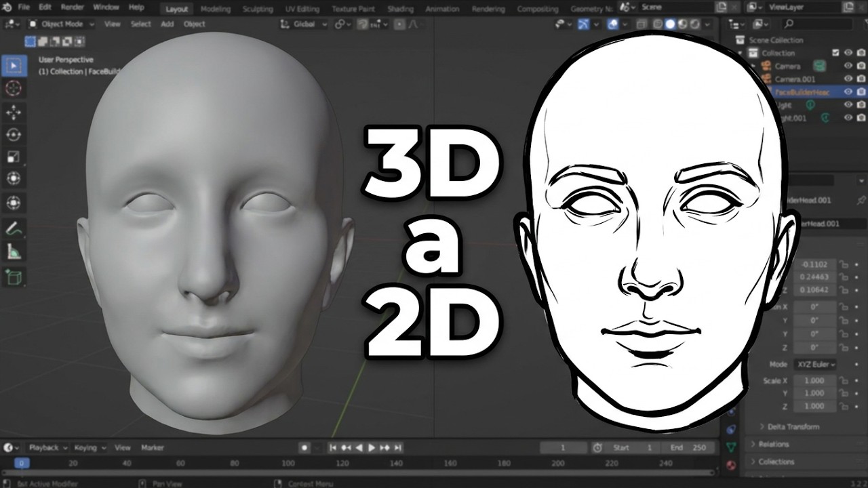Open the Global transform orientation dropdown

pyautogui.click(x=303, y=24)
